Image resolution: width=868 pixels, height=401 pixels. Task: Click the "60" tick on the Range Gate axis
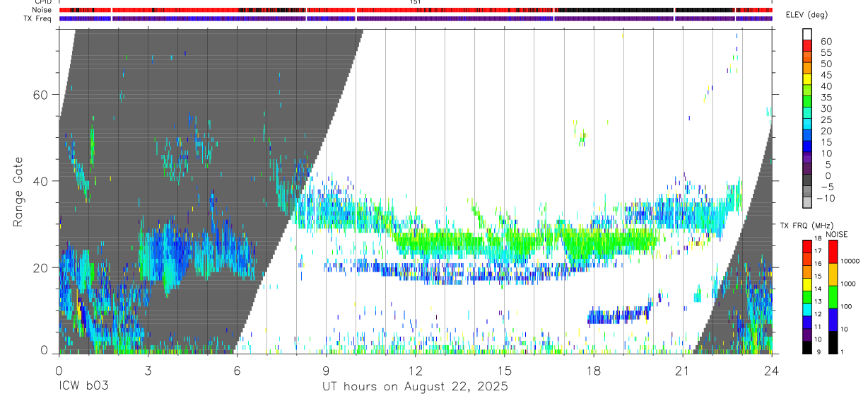(x=42, y=95)
